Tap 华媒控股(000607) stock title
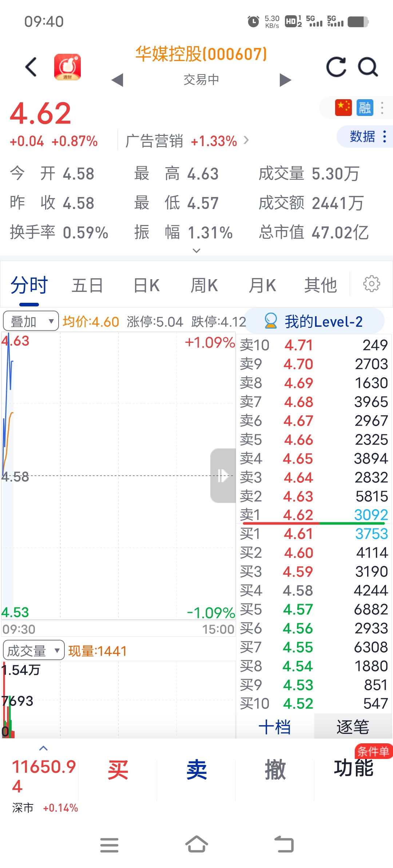This screenshot has width=393, height=868. click(x=201, y=54)
